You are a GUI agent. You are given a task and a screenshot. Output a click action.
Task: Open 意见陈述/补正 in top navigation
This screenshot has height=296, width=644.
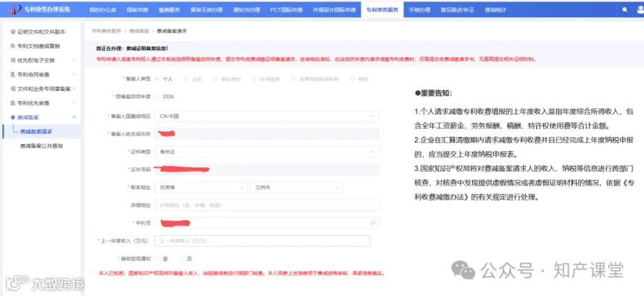click(457, 9)
